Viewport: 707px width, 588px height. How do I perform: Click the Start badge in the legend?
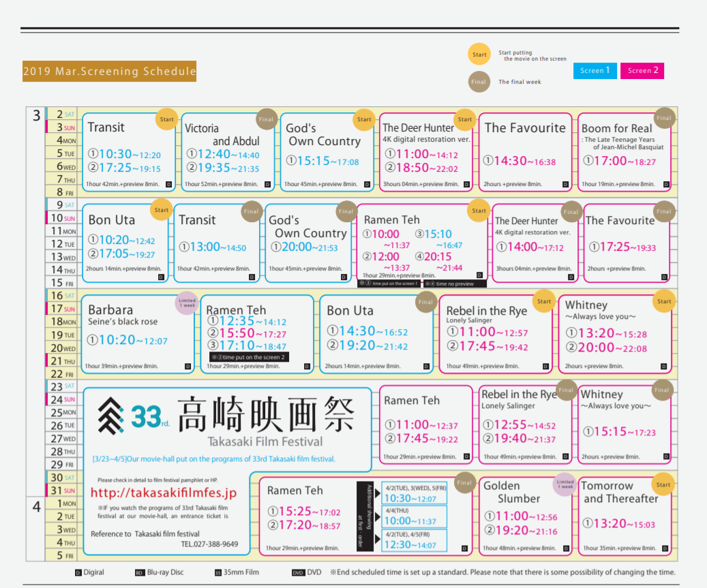click(479, 55)
